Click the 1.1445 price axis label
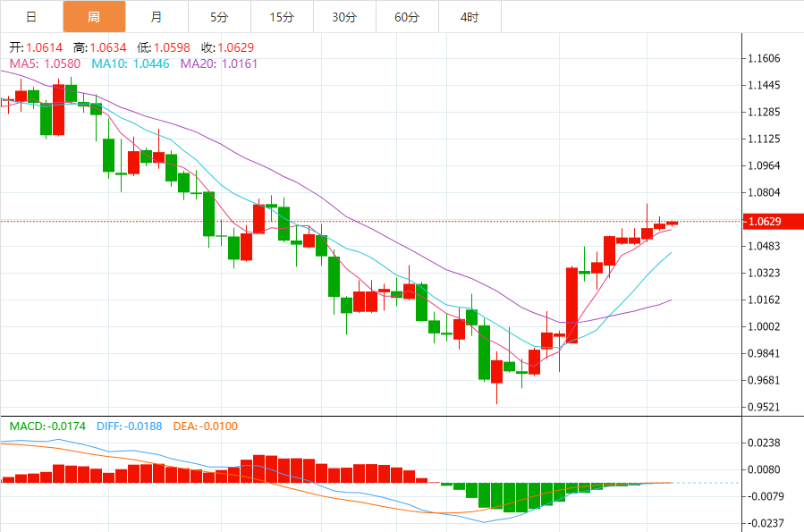804x532 pixels. tap(764, 85)
